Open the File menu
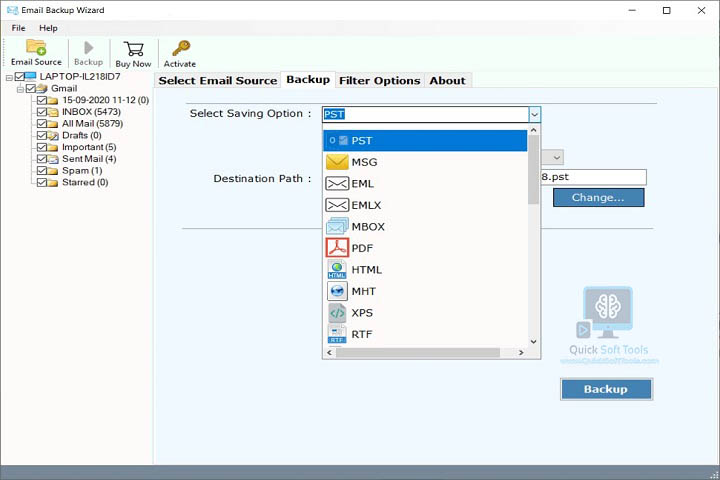Image resolution: width=720 pixels, height=480 pixels. point(18,28)
